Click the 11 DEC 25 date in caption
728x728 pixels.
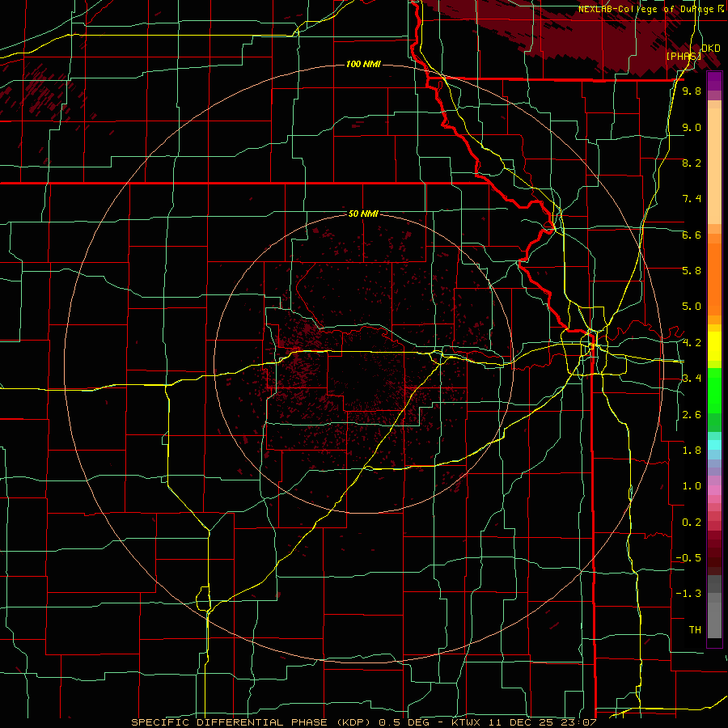[x=523, y=722]
